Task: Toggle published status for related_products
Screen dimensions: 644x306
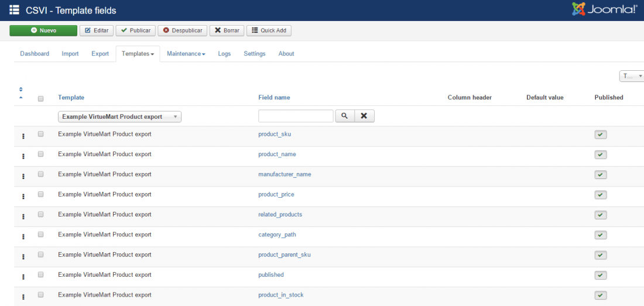Action: click(x=601, y=215)
